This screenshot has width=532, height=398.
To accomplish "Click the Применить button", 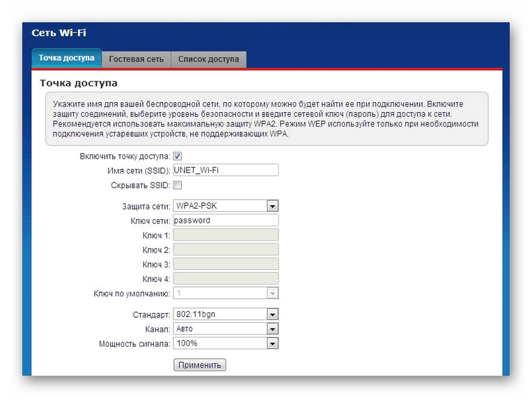I will [x=199, y=365].
